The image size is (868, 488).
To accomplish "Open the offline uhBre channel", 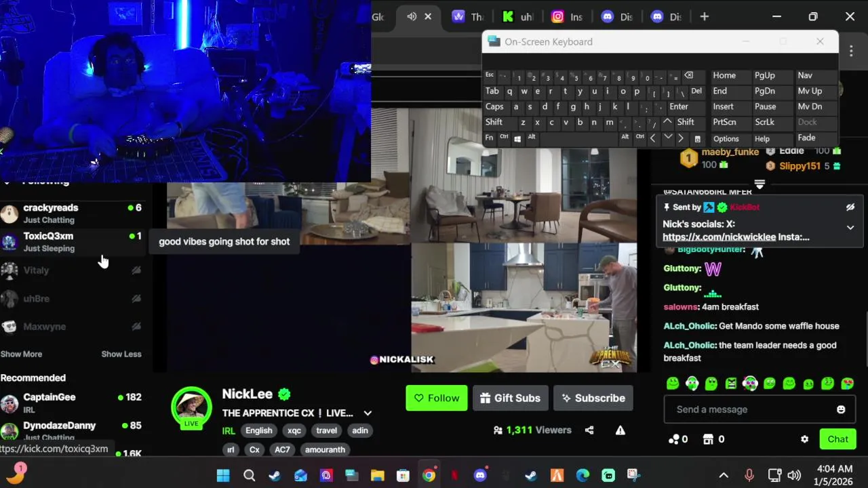I will [71, 299].
